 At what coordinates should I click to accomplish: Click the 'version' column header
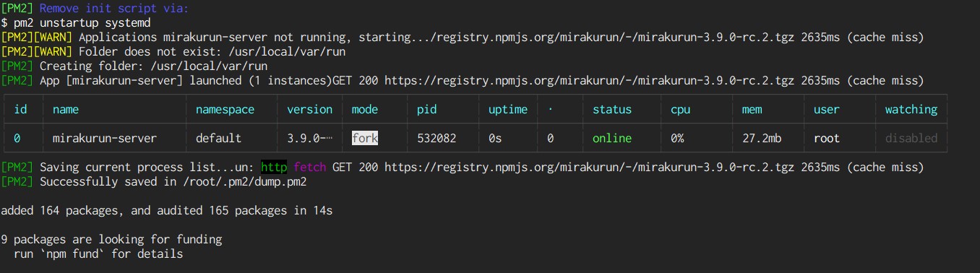[309, 109]
